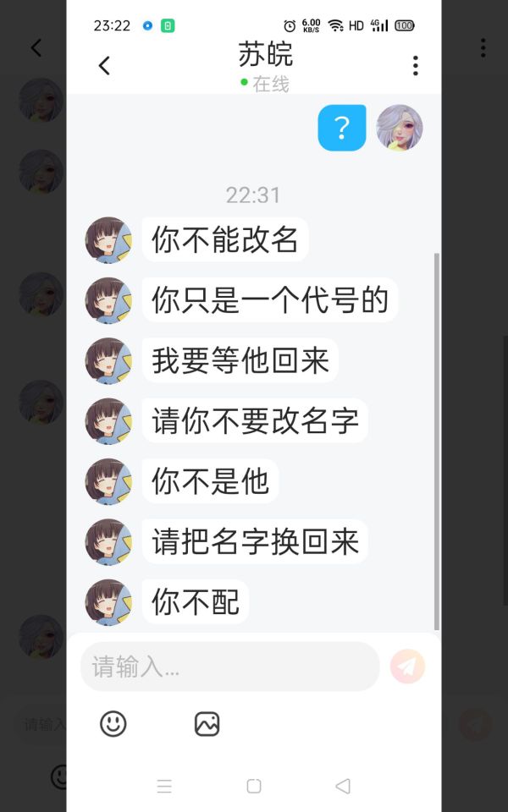Tap the contact name 苏皖 in header
Screen dimensions: 508x812
pyautogui.click(x=265, y=54)
